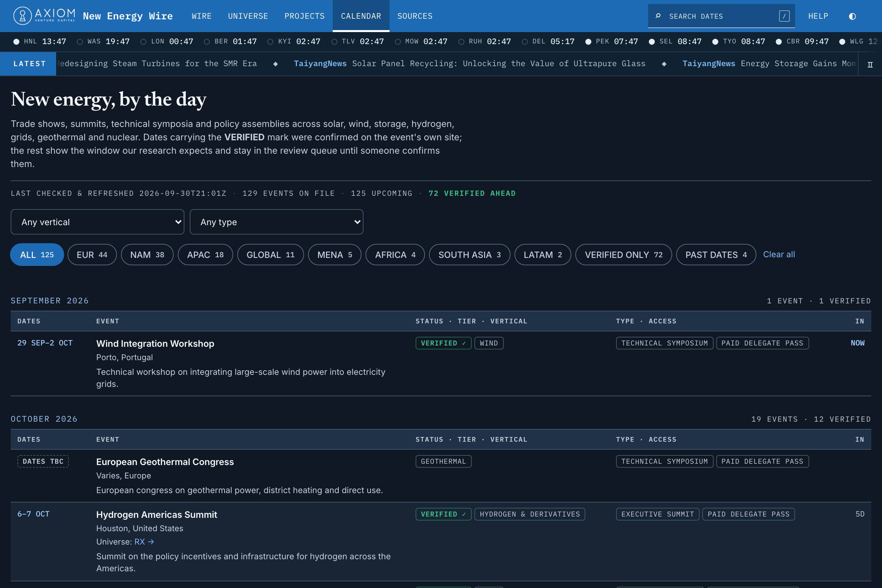Click the HNL 13:47 clock

(x=40, y=41)
